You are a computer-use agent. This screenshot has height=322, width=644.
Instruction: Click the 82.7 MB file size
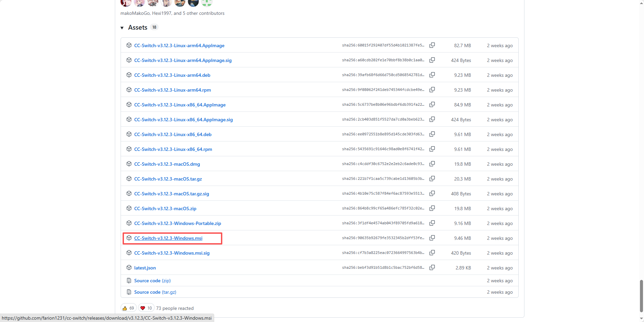point(462,45)
